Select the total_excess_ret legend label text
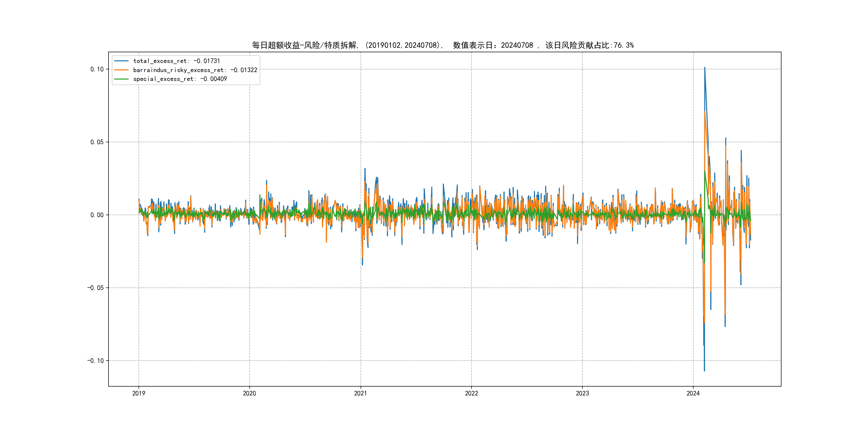The image size is (868, 434). 176,61
